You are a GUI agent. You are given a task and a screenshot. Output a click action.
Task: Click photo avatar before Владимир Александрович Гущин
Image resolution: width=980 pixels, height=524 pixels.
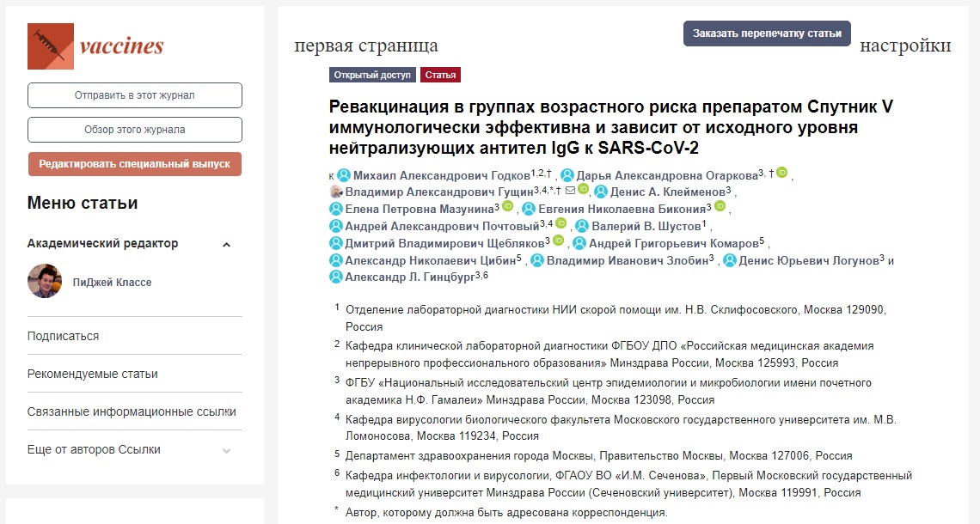(336, 192)
